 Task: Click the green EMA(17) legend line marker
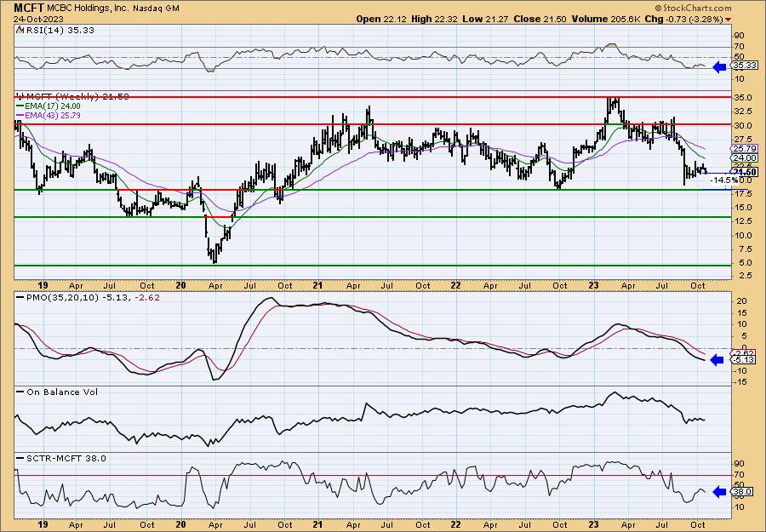[x=20, y=106]
